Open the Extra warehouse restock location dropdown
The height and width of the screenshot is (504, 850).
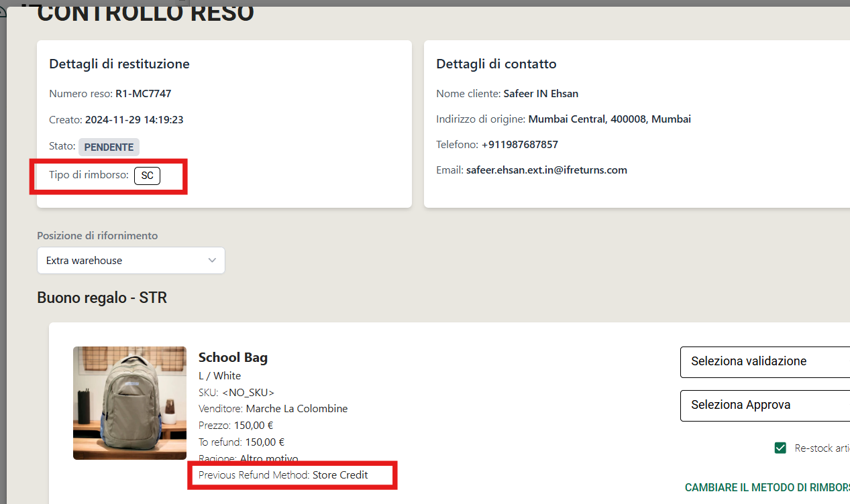coord(131,260)
